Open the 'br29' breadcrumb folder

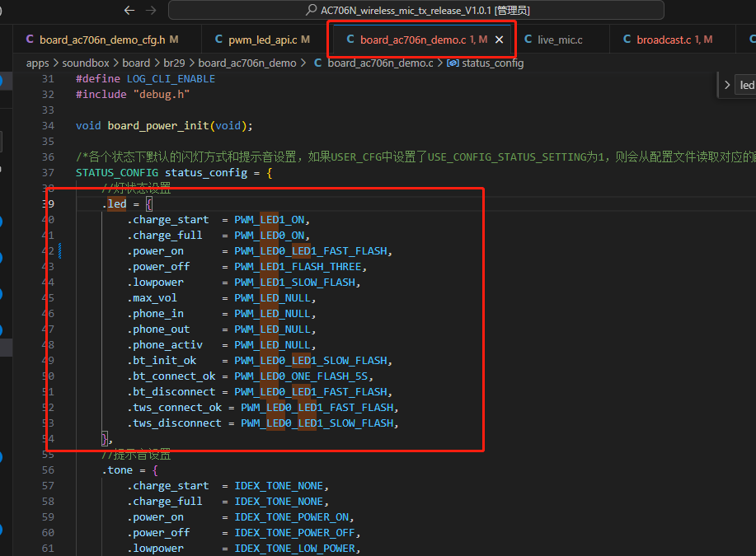tap(174, 63)
